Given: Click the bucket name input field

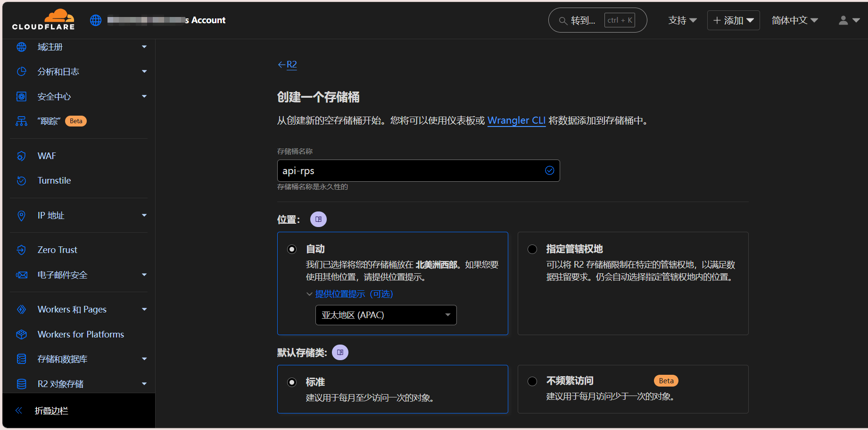Looking at the screenshot, I should pos(410,171).
